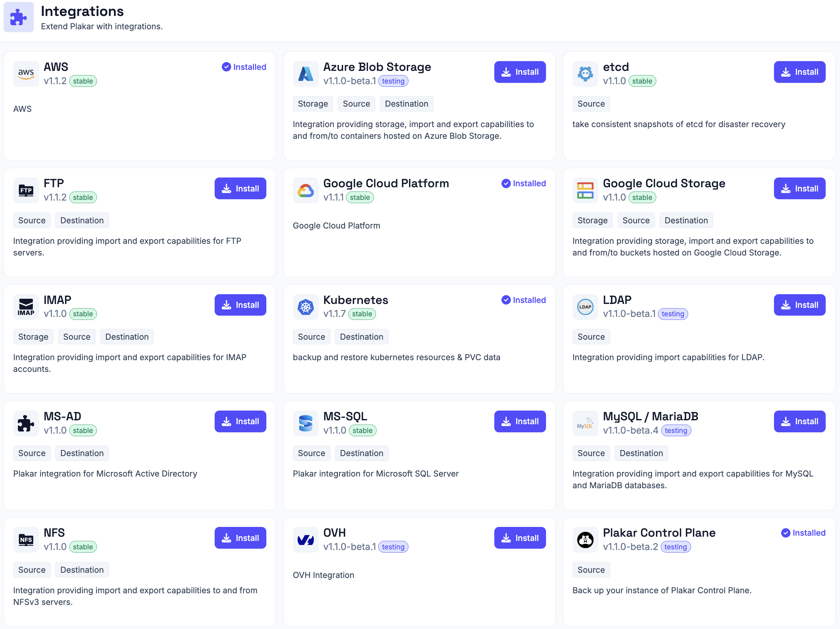Install the etcd integration

coord(799,72)
